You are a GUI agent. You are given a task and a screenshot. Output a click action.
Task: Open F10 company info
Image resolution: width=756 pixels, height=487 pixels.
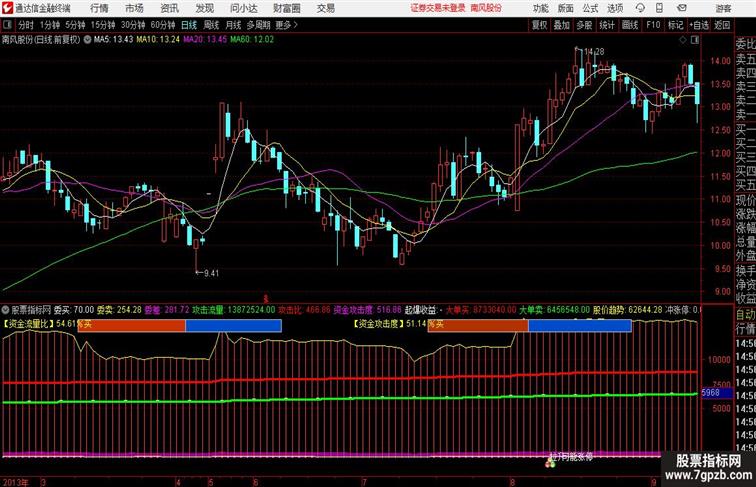coord(653,25)
